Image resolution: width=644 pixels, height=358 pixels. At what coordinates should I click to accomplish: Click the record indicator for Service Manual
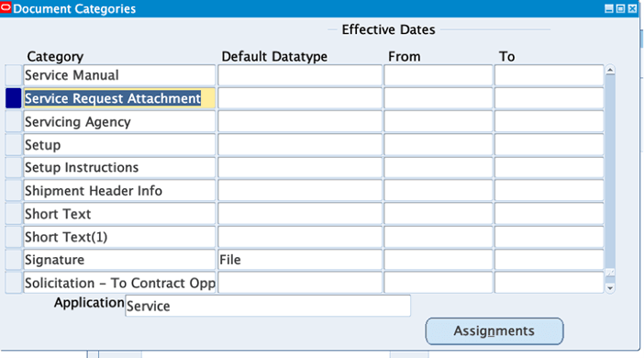[x=13, y=75]
